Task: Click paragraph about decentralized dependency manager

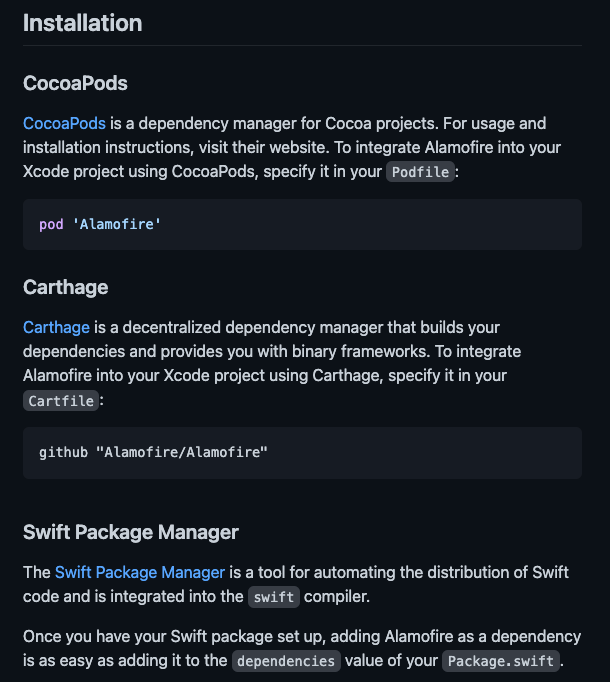Action: coord(272,364)
